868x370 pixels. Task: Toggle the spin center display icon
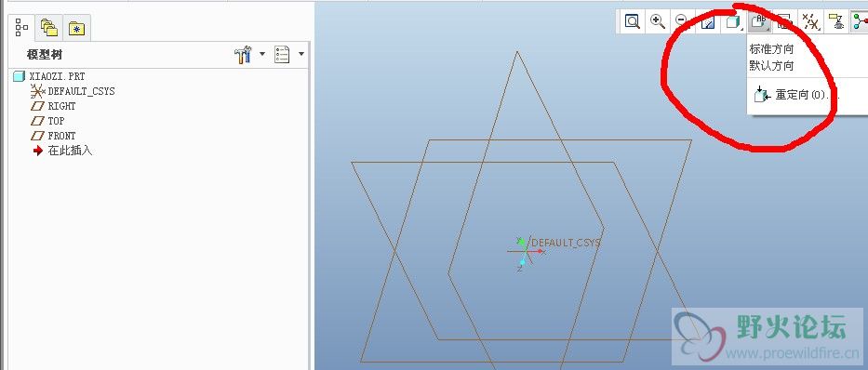(x=859, y=21)
